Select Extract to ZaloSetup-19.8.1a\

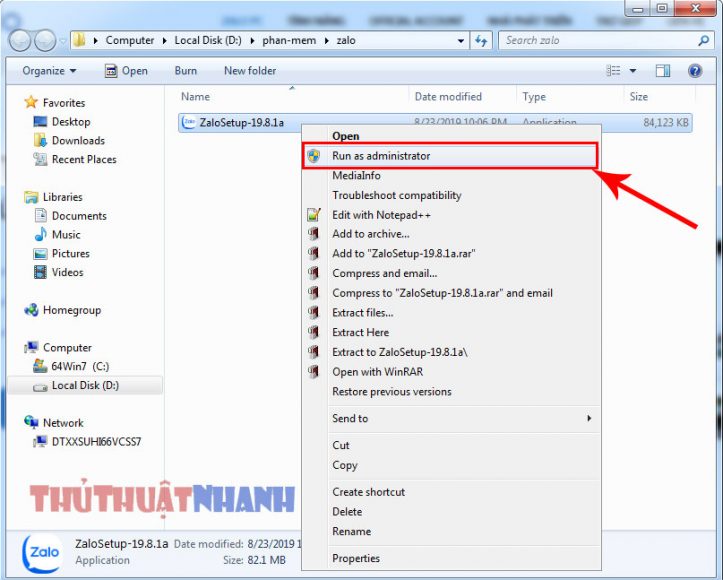click(451, 352)
